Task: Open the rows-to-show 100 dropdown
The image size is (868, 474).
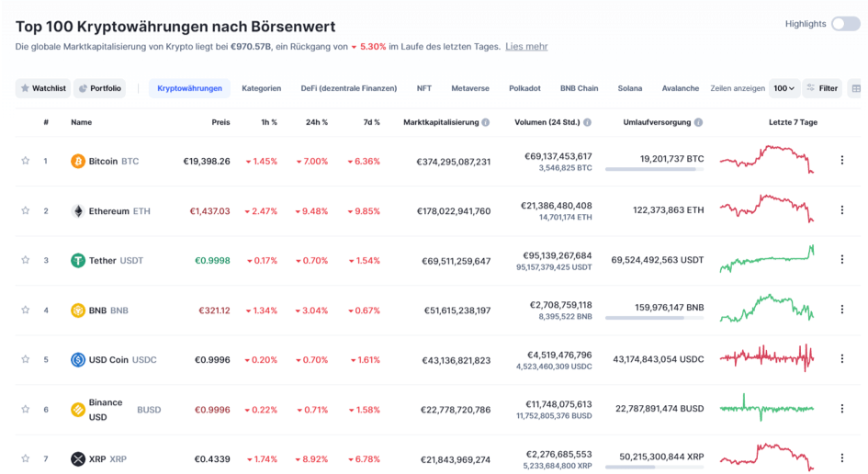Action: click(783, 88)
